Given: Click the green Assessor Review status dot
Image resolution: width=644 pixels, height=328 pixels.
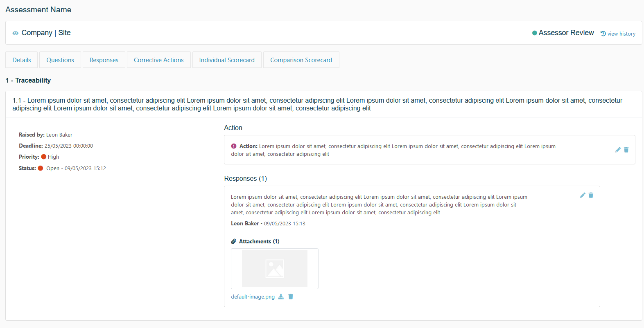Looking at the screenshot, I should (534, 33).
